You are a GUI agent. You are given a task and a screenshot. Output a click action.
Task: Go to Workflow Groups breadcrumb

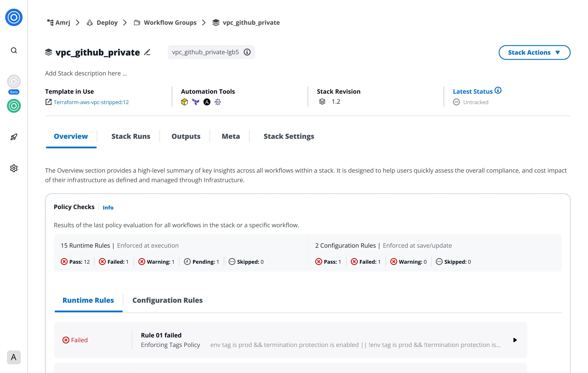point(170,23)
